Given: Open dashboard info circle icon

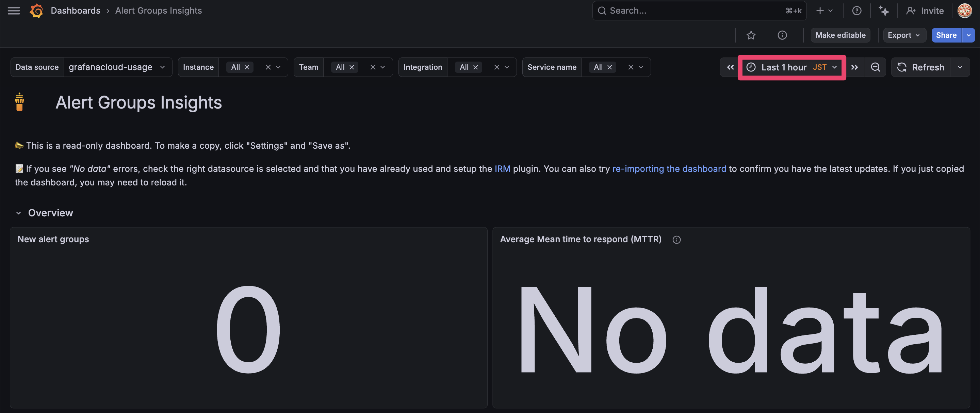Looking at the screenshot, I should click(782, 35).
